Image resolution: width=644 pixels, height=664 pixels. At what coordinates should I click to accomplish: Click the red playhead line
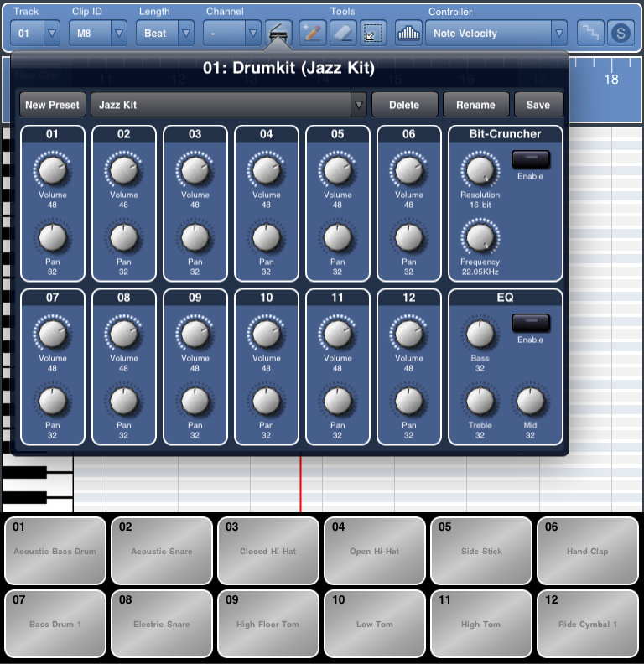[x=301, y=484]
